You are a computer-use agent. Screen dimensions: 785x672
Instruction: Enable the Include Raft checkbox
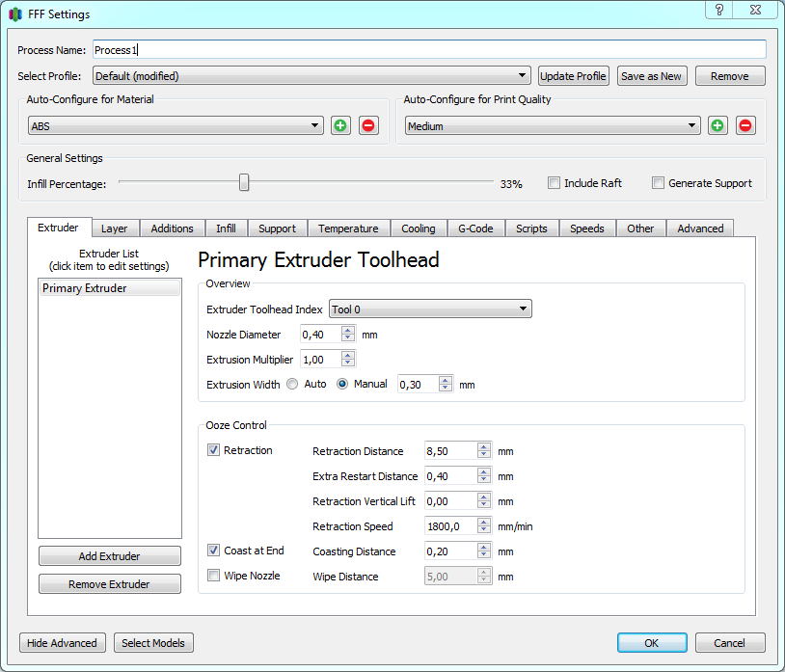(x=554, y=183)
